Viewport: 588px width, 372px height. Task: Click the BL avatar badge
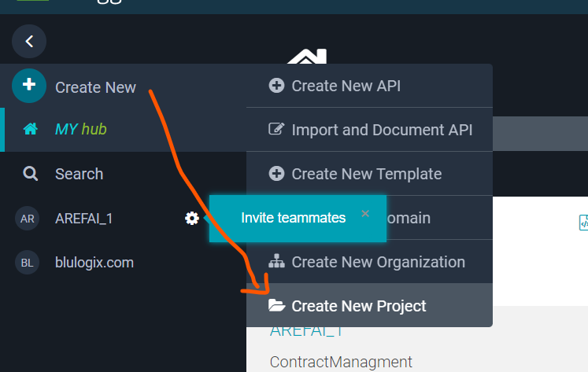[x=28, y=263]
